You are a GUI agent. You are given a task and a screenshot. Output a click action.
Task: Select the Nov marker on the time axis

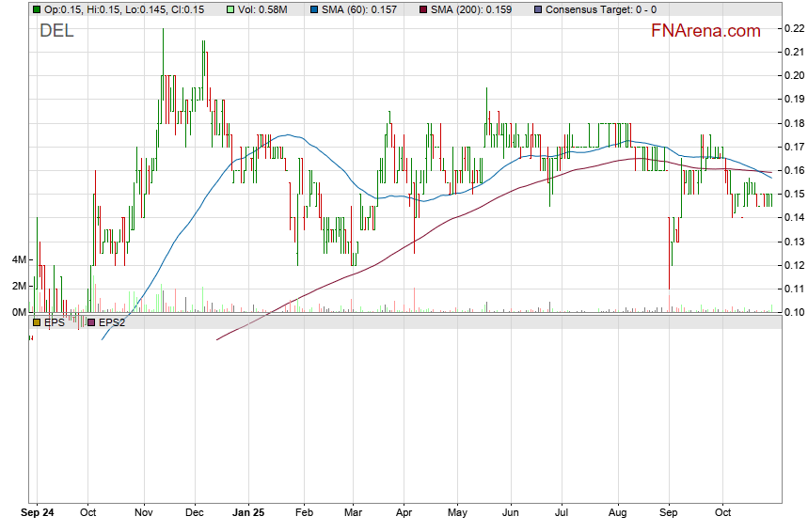143,513
